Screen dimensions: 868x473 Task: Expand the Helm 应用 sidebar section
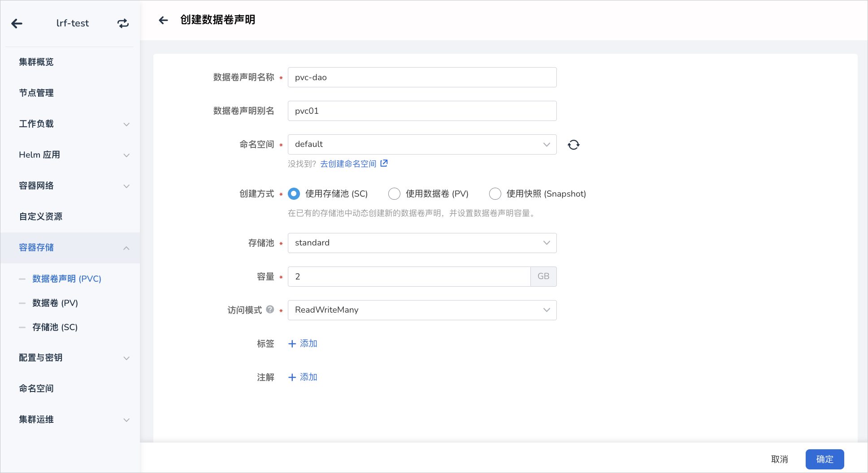tap(70, 155)
